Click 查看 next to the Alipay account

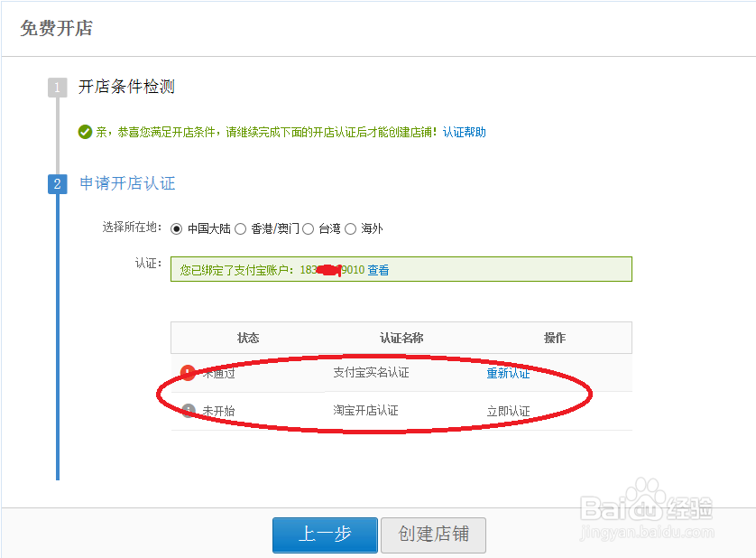click(x=378, y=269)
